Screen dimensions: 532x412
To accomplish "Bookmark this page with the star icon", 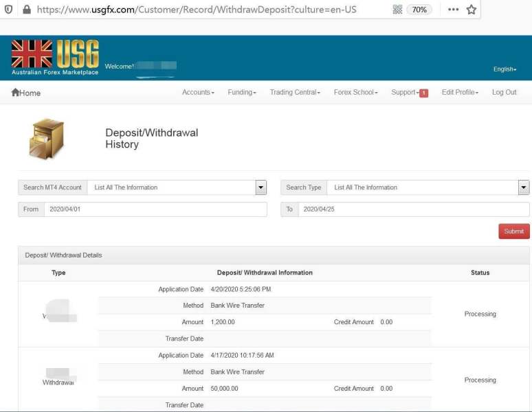I will [x=472, y=10].
